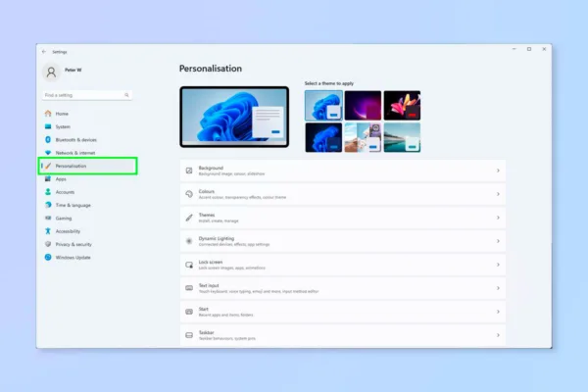
Task: Open Privacy & security label
Action: [73, 245]
